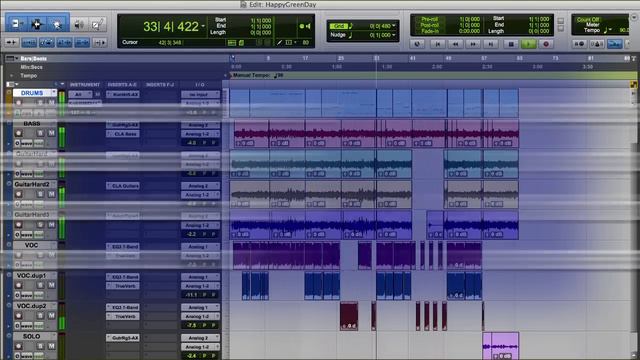Expand the Tempo ruler with its triangle

point(11,76)
